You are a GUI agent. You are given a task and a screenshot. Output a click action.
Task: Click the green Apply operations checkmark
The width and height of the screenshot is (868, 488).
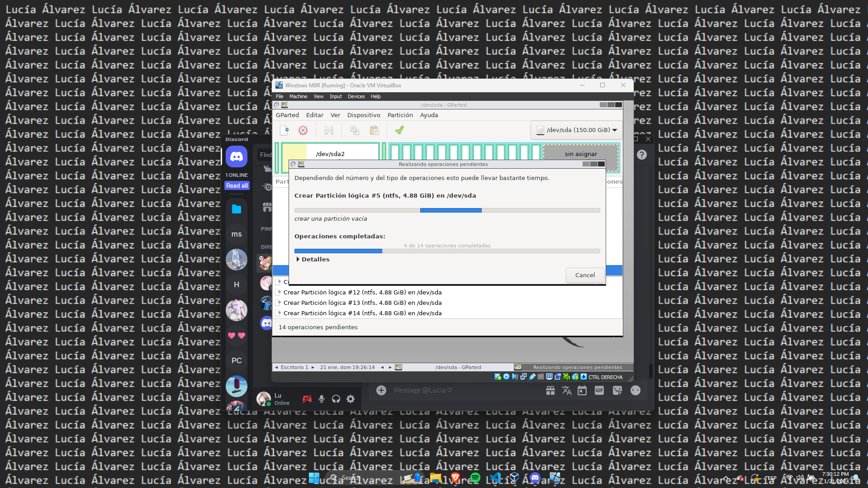click(399, 130)
